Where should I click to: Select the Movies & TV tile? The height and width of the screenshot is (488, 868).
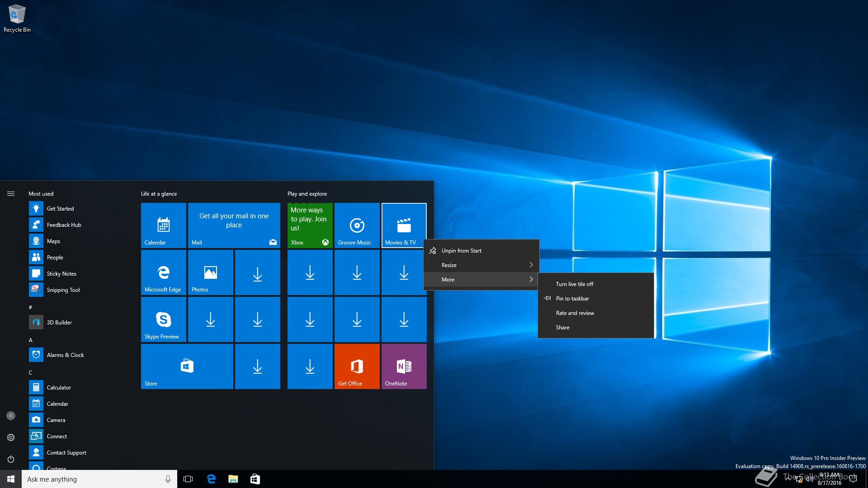[404, 225]
